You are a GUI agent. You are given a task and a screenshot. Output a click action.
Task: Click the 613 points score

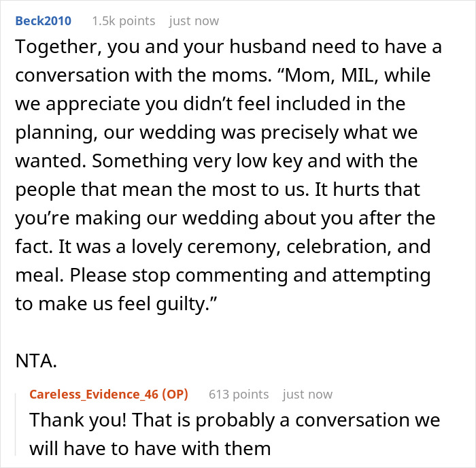tap(238, 394)
